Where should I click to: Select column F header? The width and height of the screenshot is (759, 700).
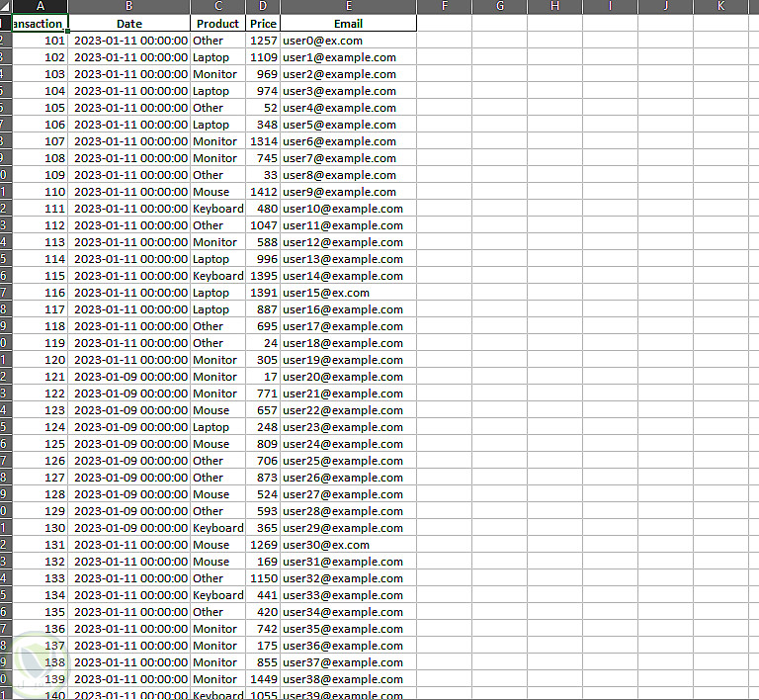click(445, 6)
